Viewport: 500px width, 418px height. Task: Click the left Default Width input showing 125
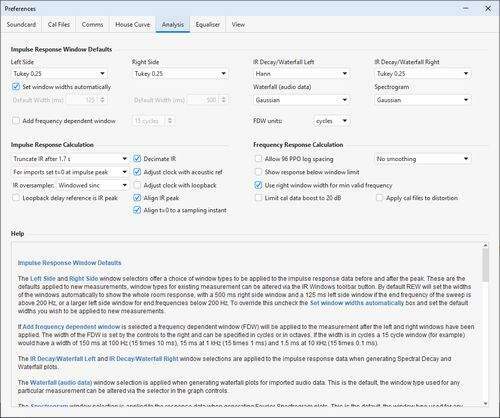coord(82,100)
